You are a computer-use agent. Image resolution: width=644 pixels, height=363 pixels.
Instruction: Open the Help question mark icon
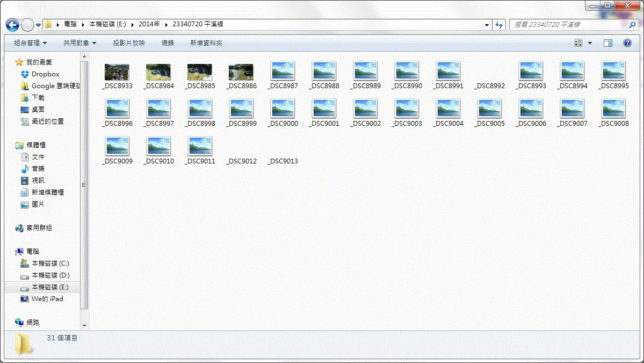pos(627,43)
